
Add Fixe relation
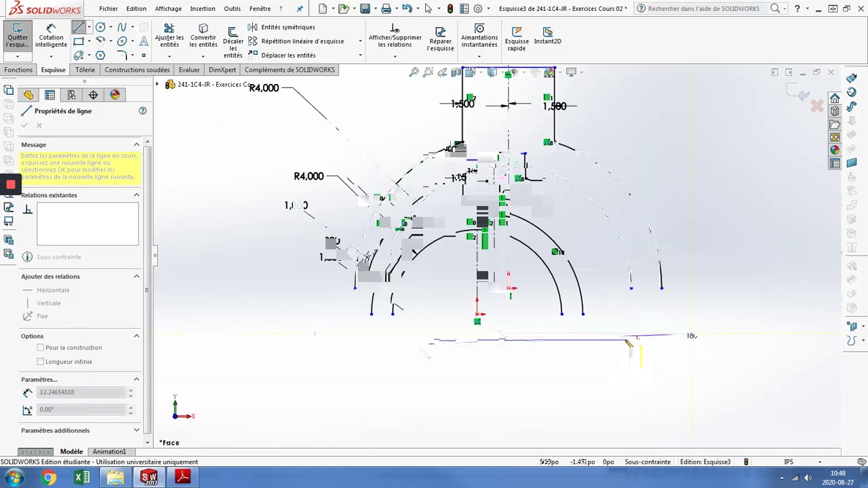[x=35, y=316]
